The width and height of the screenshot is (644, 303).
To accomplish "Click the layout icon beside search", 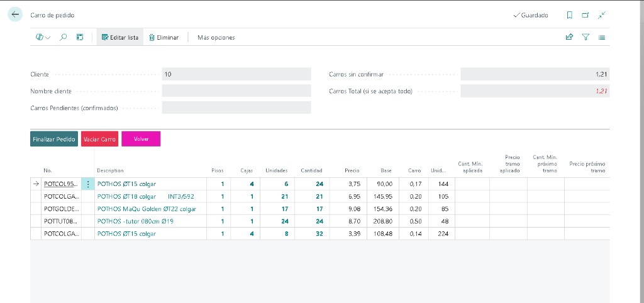I will point(80,37).
